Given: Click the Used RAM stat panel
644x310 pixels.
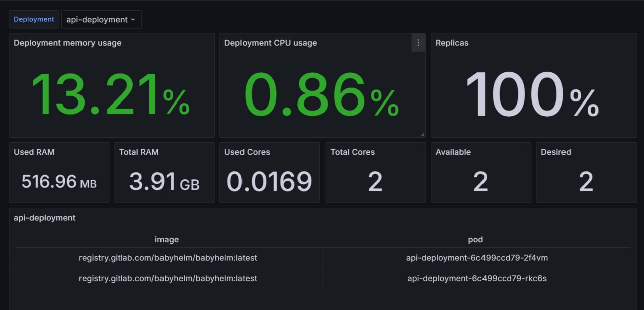Looking at the screenshot, I should (59, 172).
